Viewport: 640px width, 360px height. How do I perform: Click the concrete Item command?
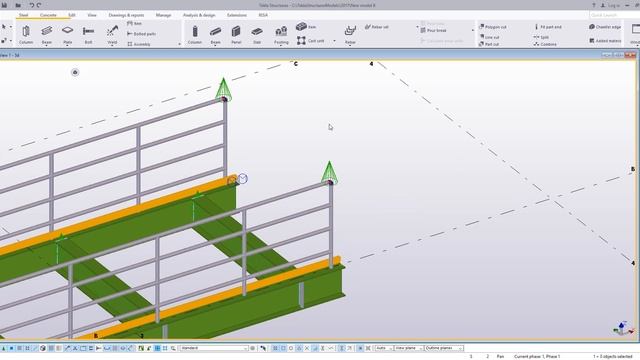click(x=306, y=27)
